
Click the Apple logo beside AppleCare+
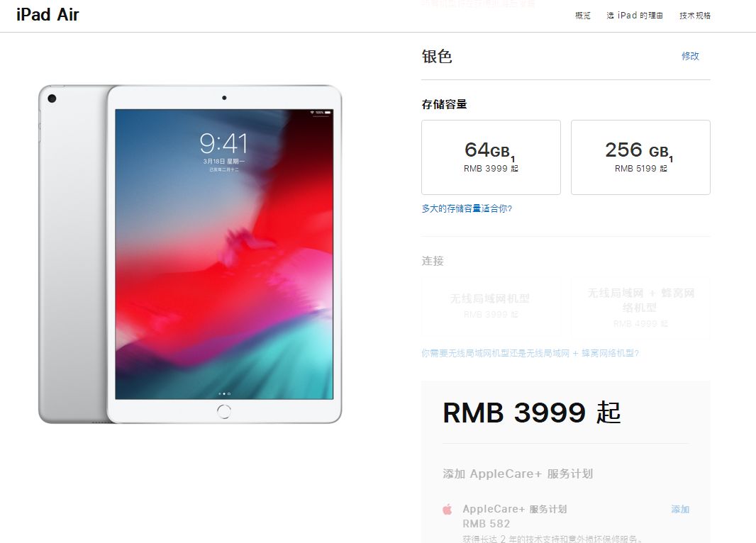(448, 509)
